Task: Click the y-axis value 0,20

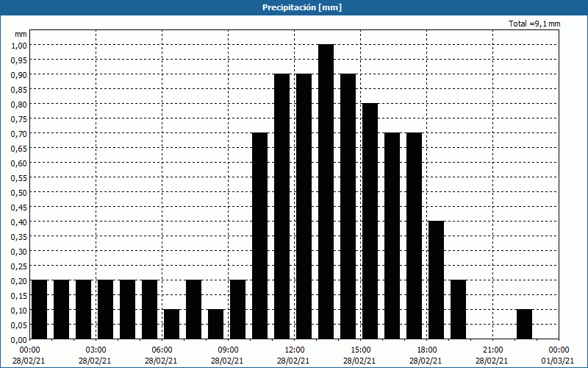Action: pos(20,280)
